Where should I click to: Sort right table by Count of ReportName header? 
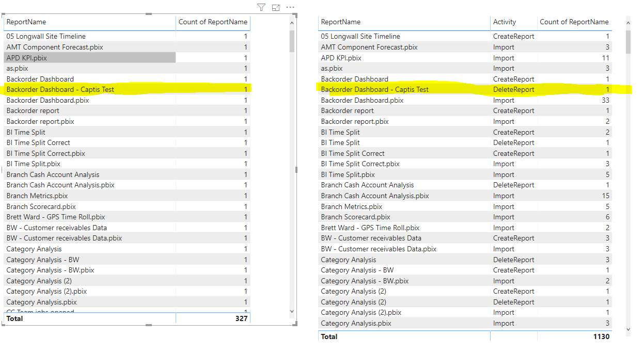pyautogui.click(x=574, y=22)
